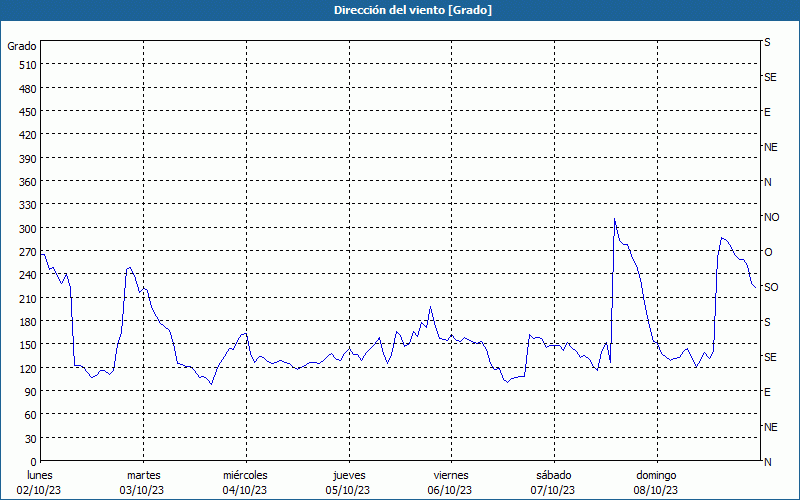Click the 420 value on the left axis
The width and height of the screenshot is (800, 500).
tap(27, 136)
